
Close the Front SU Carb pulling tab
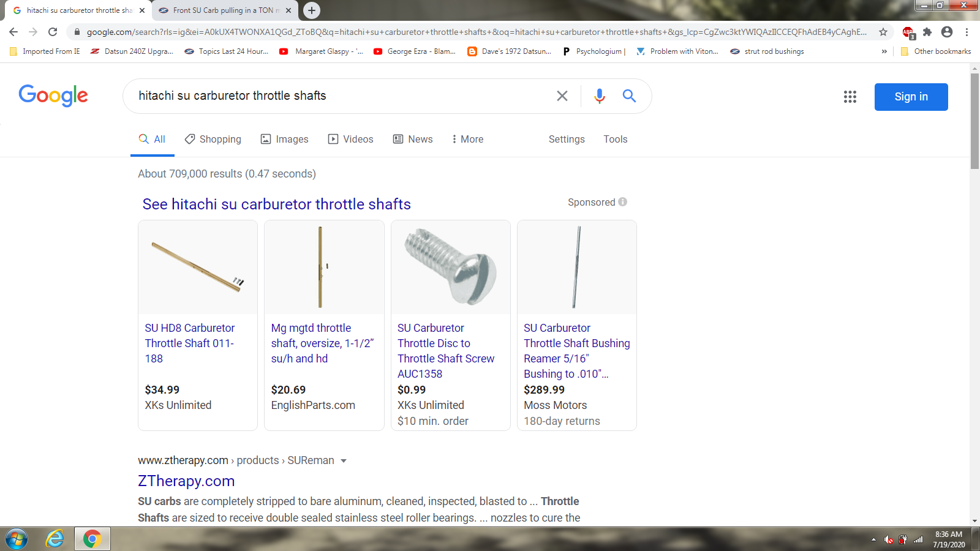point(288,10)
